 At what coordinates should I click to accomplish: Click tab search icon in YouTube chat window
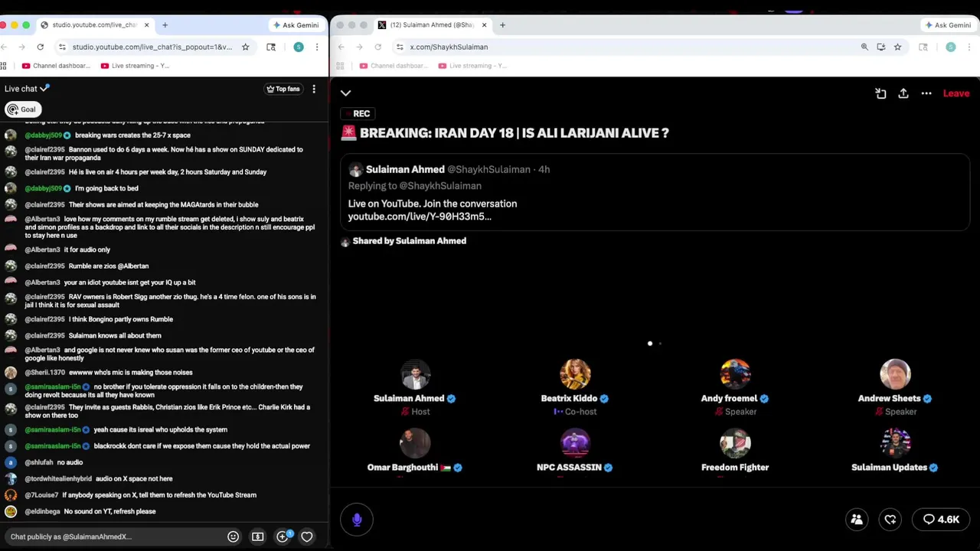click(x=271, y=47)
